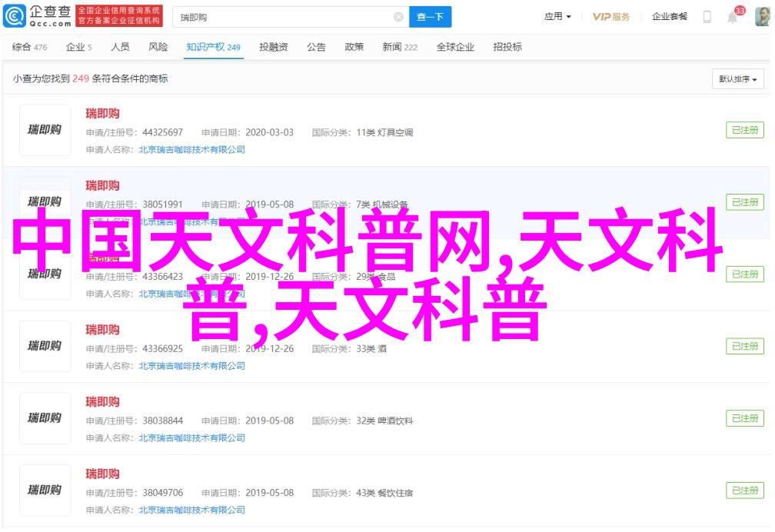
Task: Click the 查一下 search button
Action: [x=430, y=18]
